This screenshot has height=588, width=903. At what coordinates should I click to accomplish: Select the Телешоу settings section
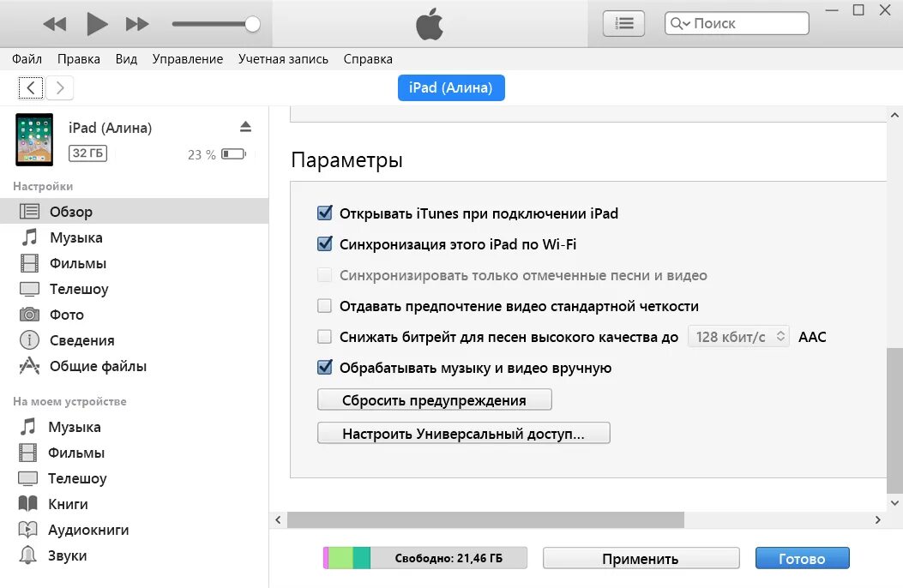click(77, 289)
